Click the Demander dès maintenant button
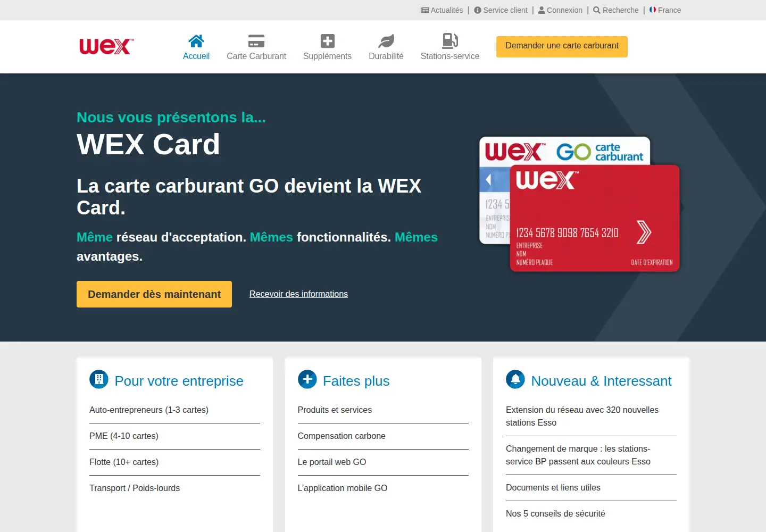766x532 pixels. [x=154, y=294]
